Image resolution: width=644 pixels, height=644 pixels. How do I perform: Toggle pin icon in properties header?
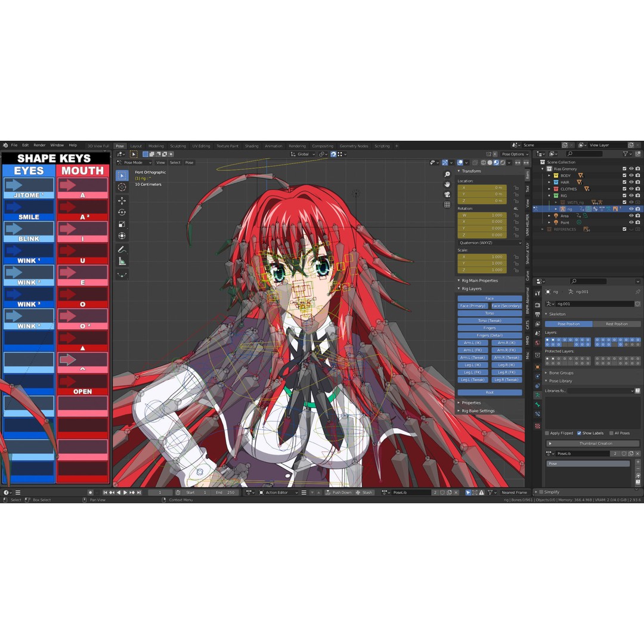[x=637, y=292]
